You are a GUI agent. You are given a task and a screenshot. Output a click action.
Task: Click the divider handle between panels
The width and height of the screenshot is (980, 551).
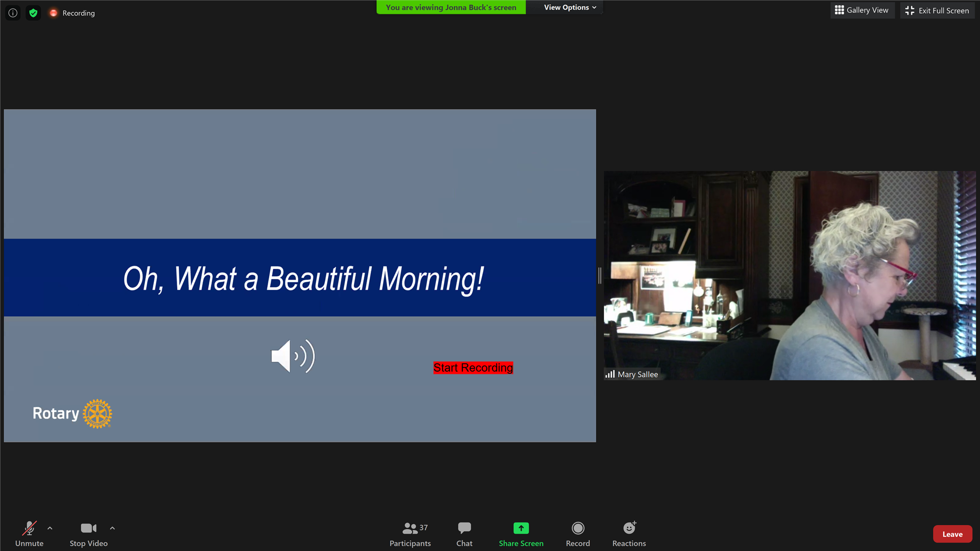coord(599,275)
